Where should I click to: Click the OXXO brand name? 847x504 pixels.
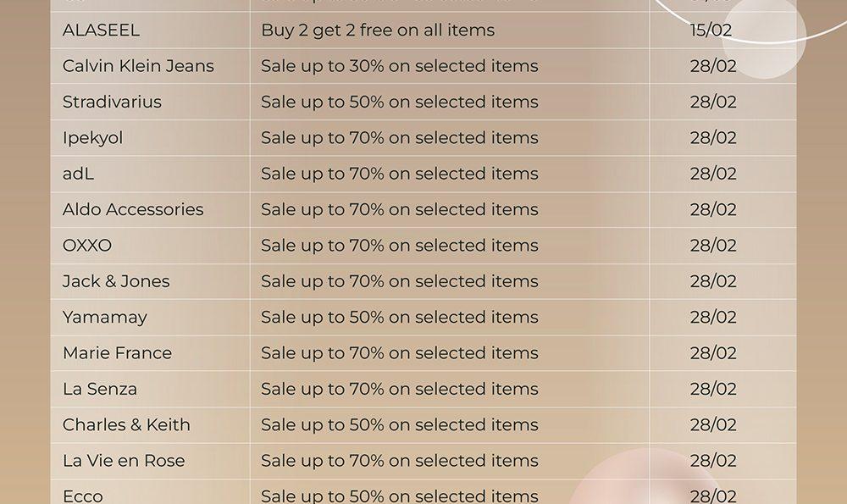point(87,246)
